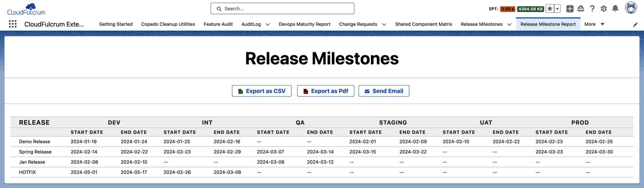Click the Export as CSV button
This screenshot has height=188, width=644.
(262, 91)
